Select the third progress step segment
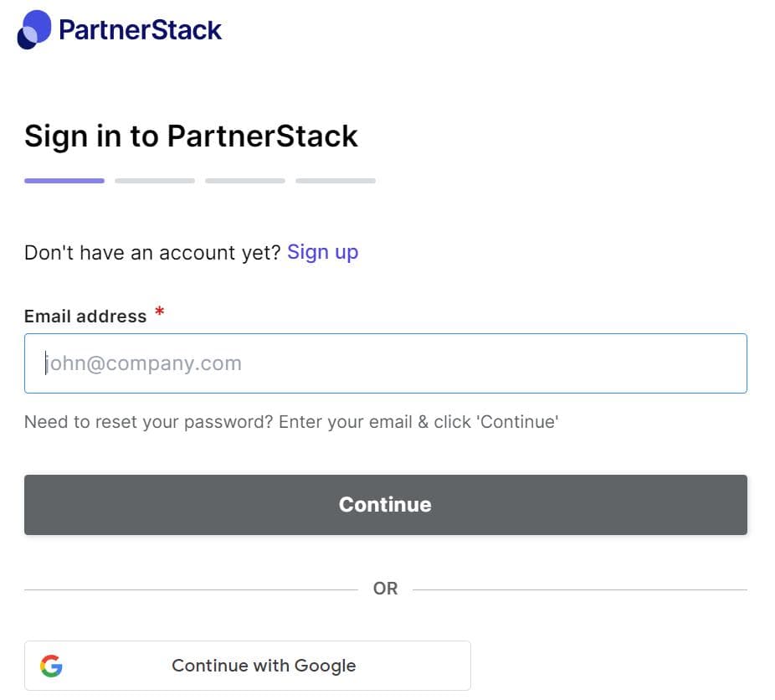Screen dimensions: 775x700 tap(245, 180)
